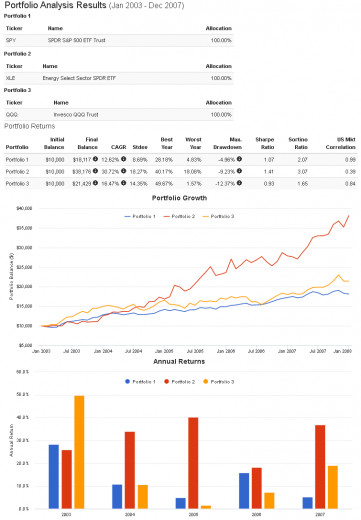Toggle Portfolio 3 line in growth chart legend
The height and width of the screenshot is (520, 361).
218,216
